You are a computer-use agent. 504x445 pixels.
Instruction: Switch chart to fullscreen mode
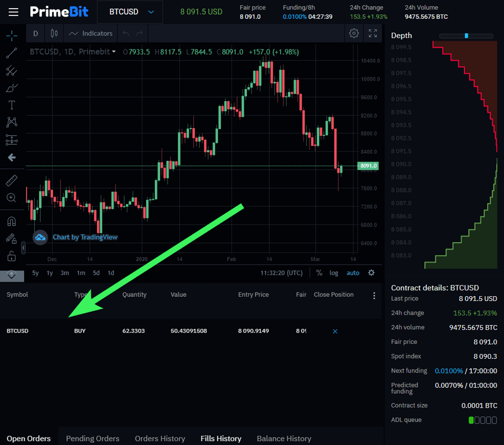[x=373, y=33]
